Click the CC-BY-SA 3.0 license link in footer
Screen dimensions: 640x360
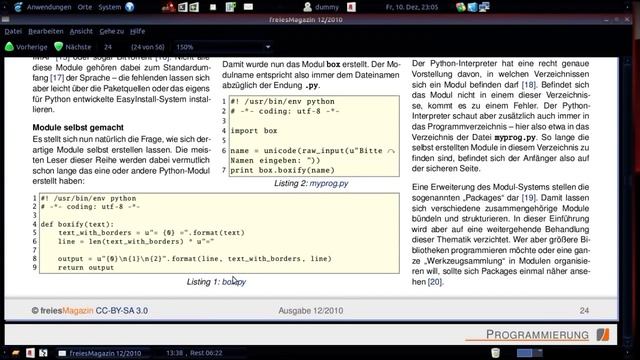[x=122, y=311]
